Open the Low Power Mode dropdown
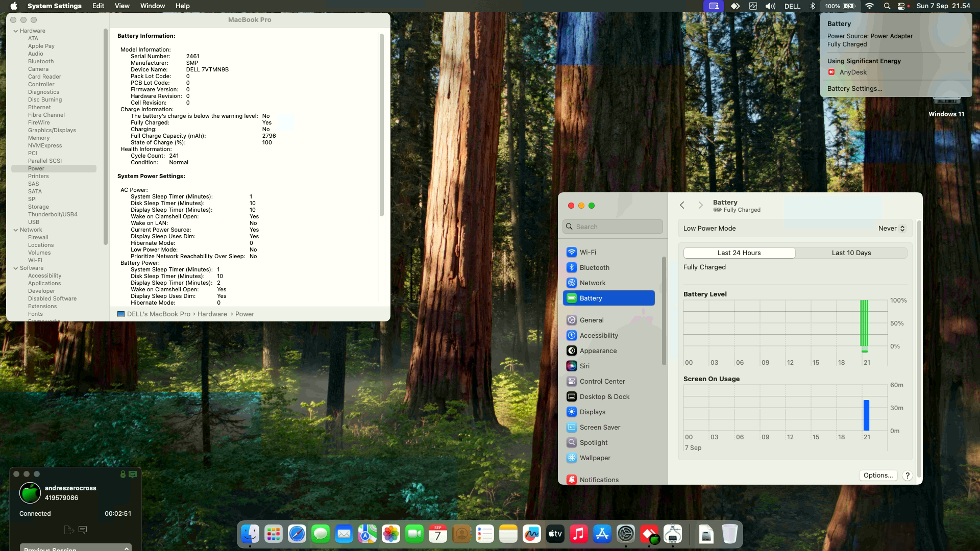Image resolution: width=980 pixels, height=551 pixels. [892, 229]
